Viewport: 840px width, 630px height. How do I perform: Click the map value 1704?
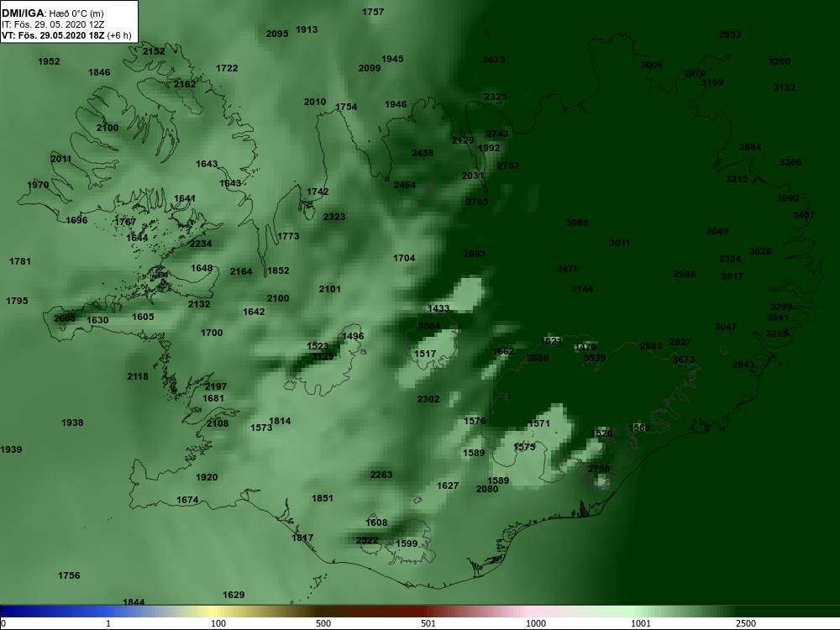404,258
